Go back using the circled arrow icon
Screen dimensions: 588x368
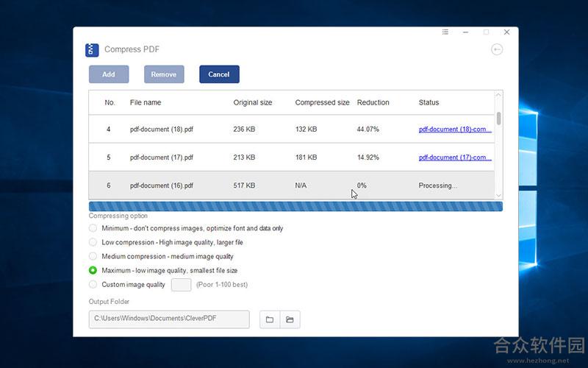pyautogui.click(x=497, y=49)
